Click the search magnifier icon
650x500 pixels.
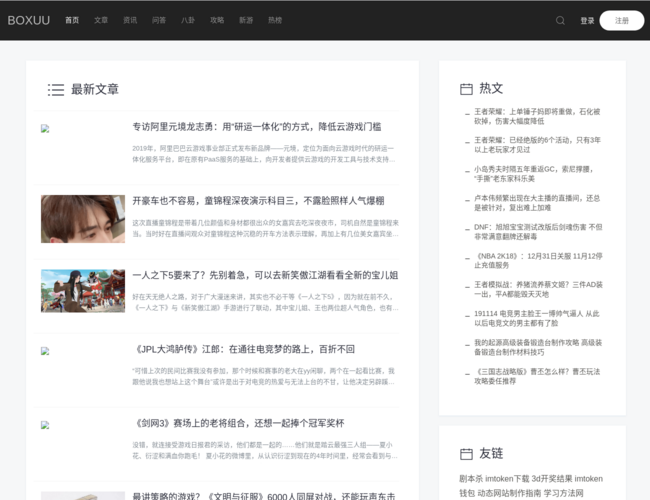(560, 20)
